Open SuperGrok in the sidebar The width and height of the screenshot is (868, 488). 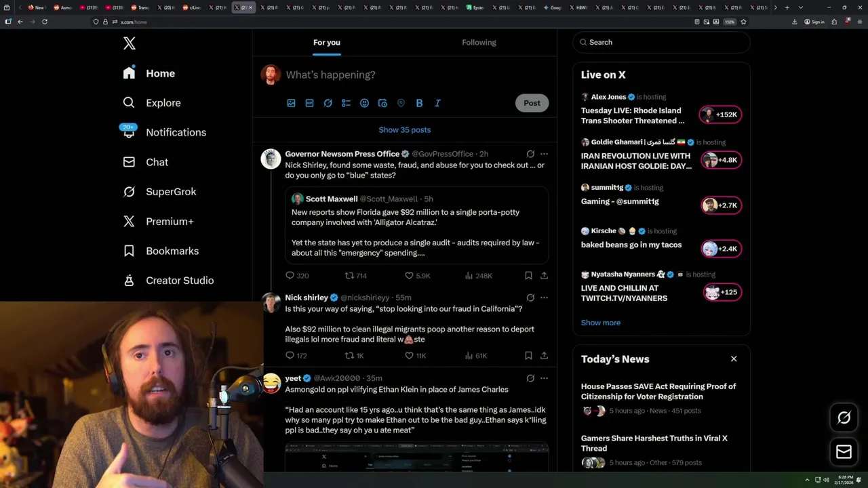[x=159, y=192]
